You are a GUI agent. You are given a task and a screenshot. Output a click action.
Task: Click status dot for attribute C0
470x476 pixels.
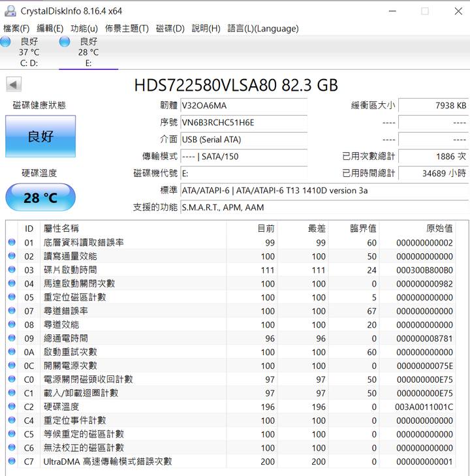pos(12,379)
